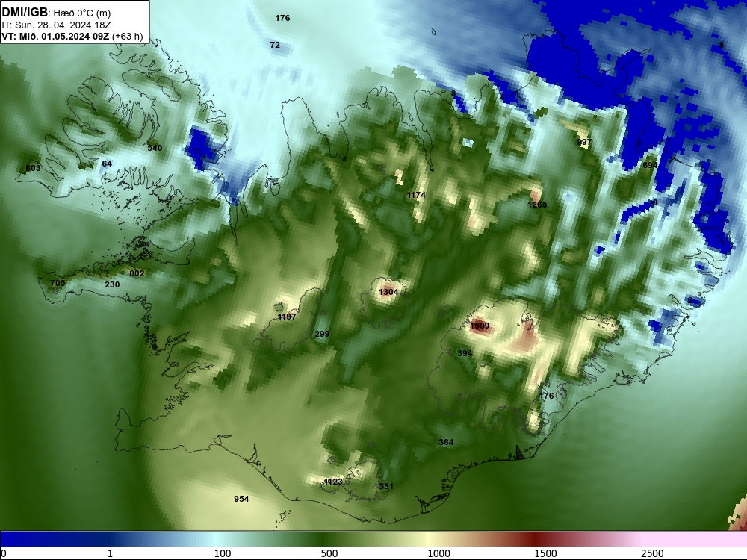Click the map value "1197"

point(287,317)
